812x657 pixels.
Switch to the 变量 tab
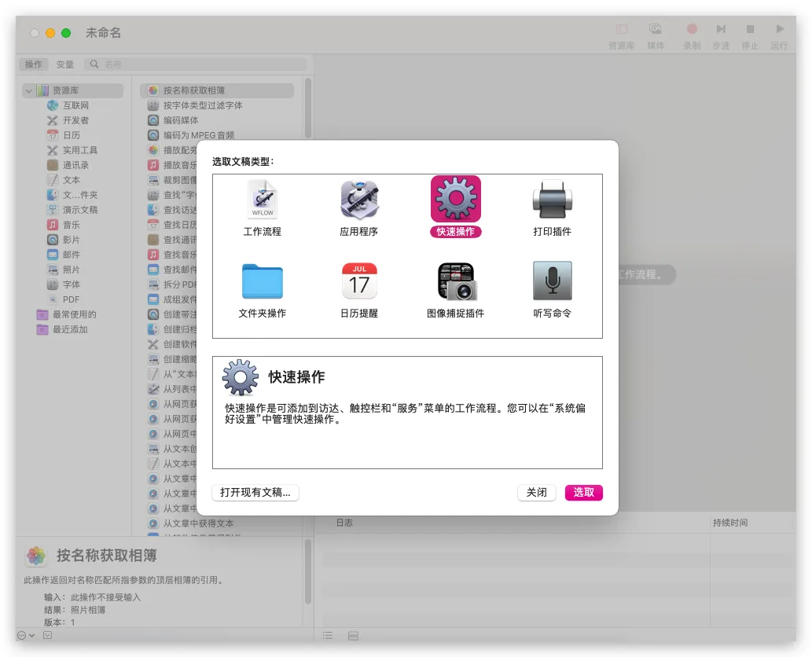click(x=65, y=64)
